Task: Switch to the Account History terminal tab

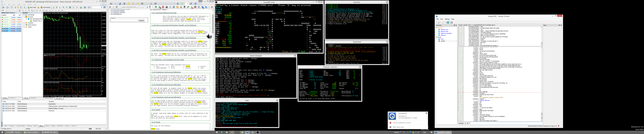Action: (x=21, y=126)
